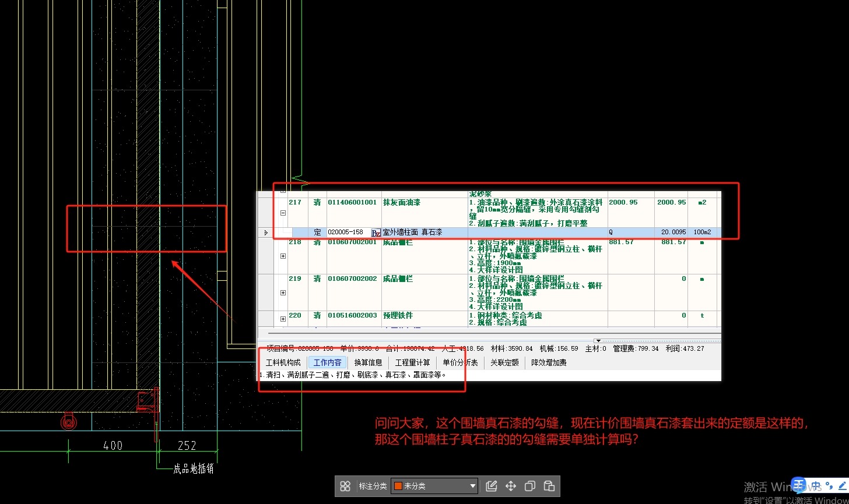This screenshot has height=504, width=849.
Task: Select the 预埋铁件 item name
Action: 398,316
